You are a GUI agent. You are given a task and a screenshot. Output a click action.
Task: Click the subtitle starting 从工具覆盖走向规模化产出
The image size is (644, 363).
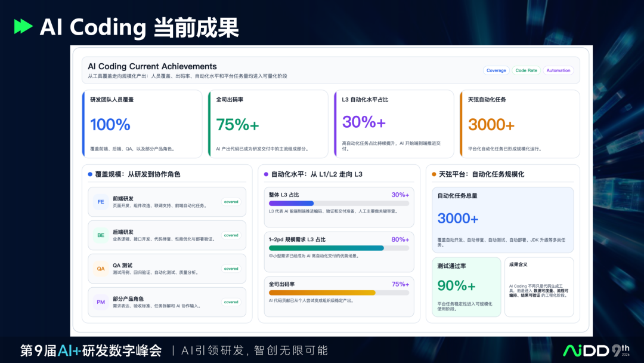click(187, 76)
